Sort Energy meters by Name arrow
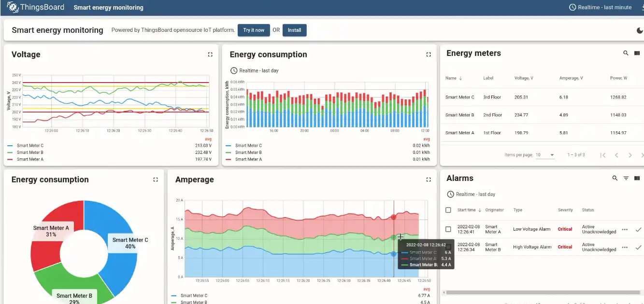Screen dimensions: 644x304 click(460, 78)
